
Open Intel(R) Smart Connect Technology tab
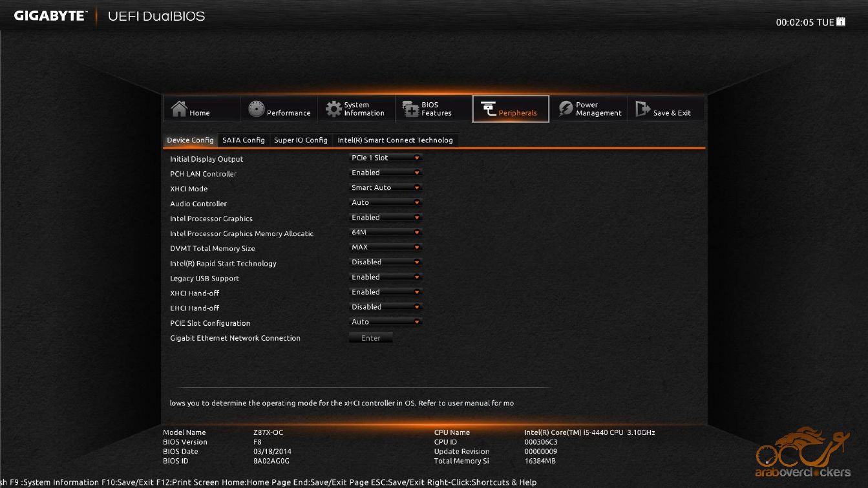[395, 140]
